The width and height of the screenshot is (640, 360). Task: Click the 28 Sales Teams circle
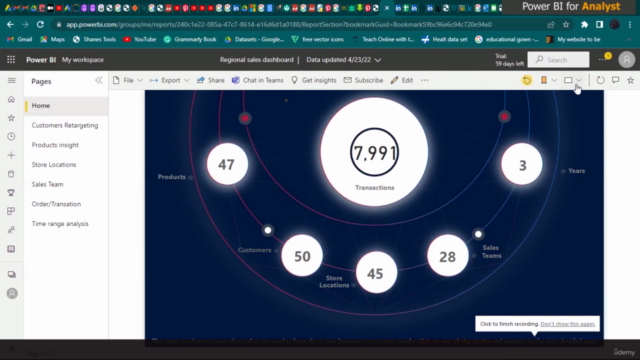[448, 256]
